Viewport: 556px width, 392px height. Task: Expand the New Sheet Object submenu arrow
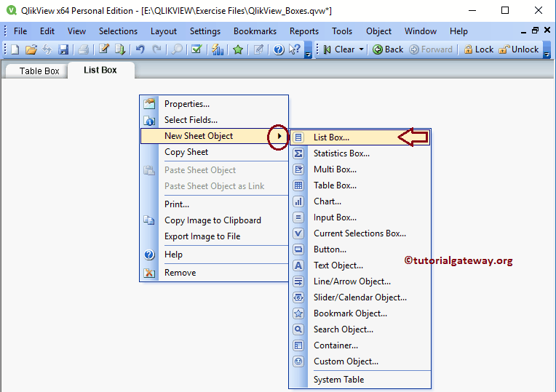point(279,136)
